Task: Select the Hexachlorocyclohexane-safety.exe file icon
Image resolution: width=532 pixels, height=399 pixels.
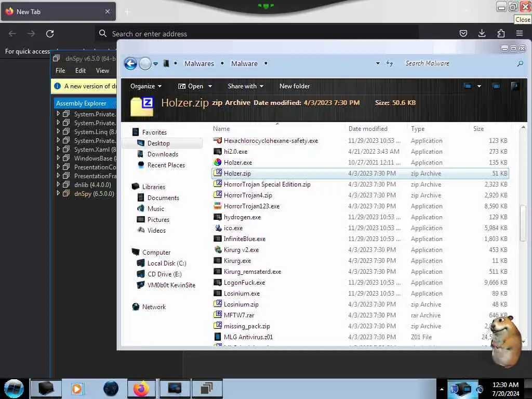Action: (x=218, y=140)
